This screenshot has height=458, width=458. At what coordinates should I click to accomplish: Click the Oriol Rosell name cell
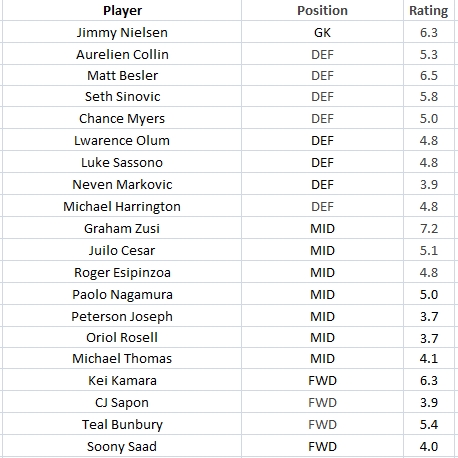(122, 337)
